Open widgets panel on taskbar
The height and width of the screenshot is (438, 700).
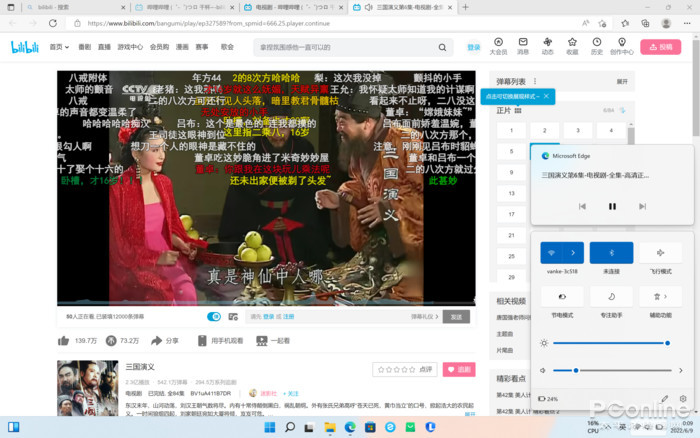(x=13, y=427)
